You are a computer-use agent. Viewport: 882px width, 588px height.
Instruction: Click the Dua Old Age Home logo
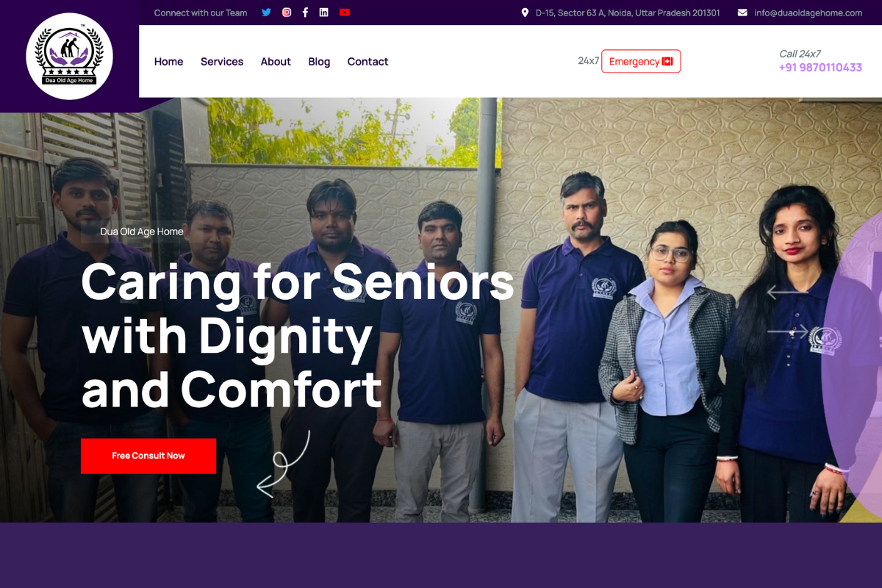(69, 57)
